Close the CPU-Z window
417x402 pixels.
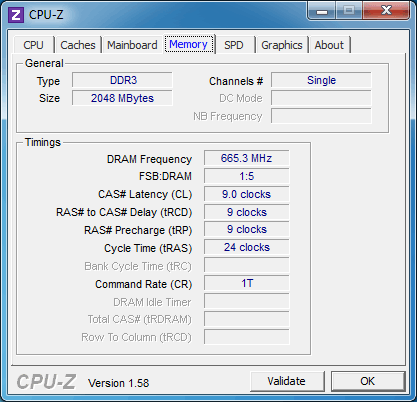pos(386,11)
